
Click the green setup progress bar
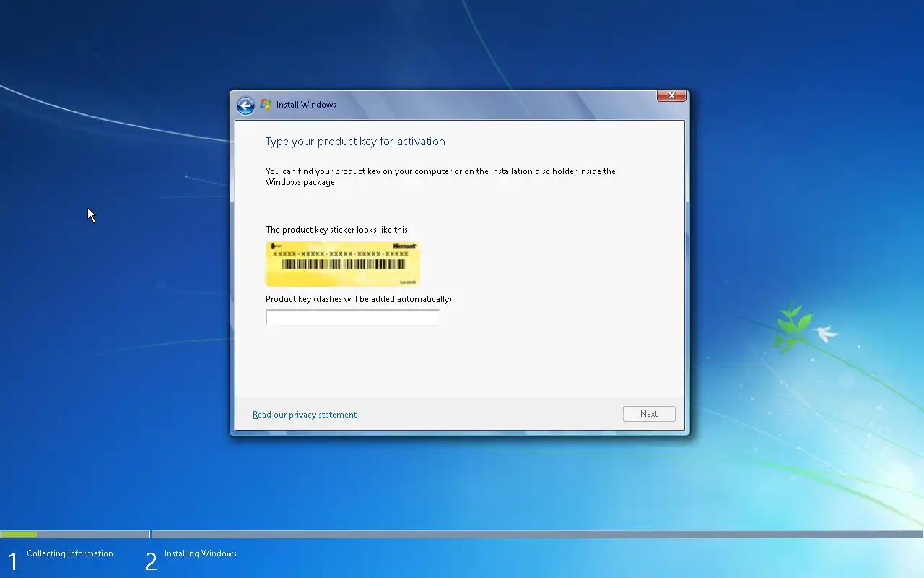click(19, 535)
